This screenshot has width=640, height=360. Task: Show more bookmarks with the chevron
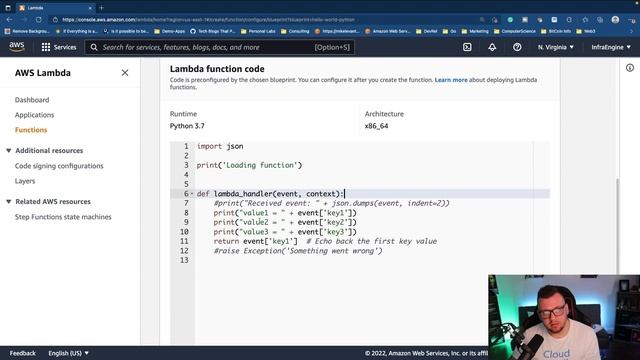[631, 31]
